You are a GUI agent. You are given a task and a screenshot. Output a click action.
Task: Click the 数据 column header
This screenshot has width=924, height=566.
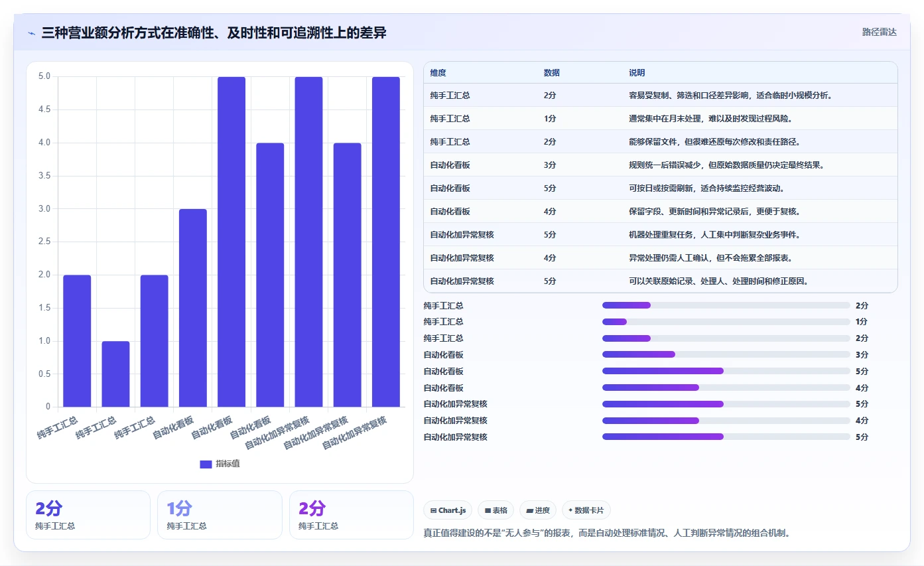click(x=551, y=73)
